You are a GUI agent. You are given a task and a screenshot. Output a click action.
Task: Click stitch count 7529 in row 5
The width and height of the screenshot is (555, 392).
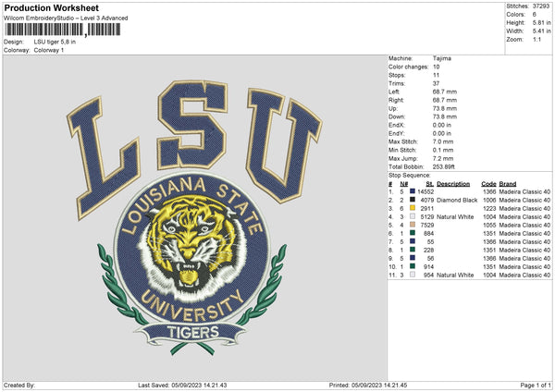point(427,225)
